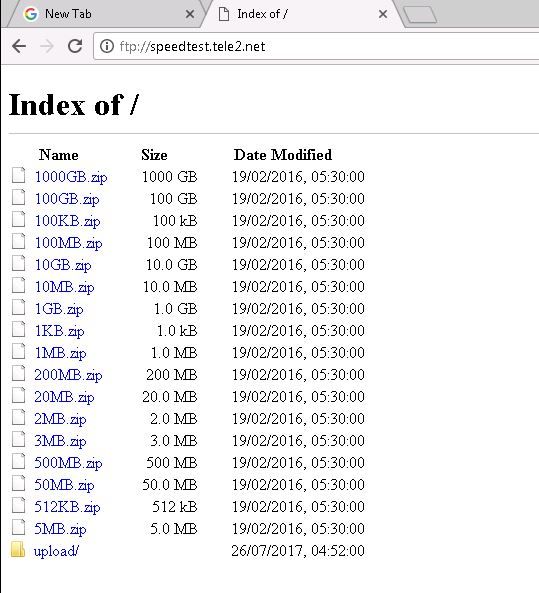Open the upload/ directory link
Viewport: 539px width, 593px height.
tap(56, 551)
